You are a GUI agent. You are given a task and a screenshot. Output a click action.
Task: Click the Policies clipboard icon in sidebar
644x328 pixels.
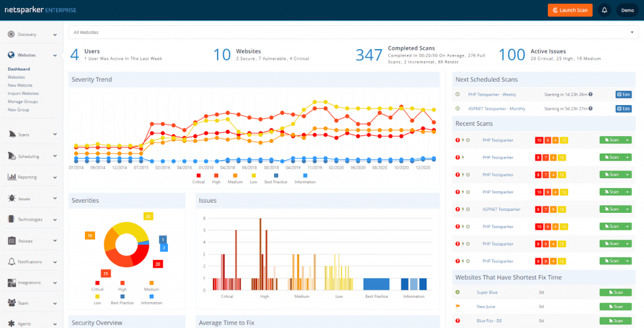11,240
